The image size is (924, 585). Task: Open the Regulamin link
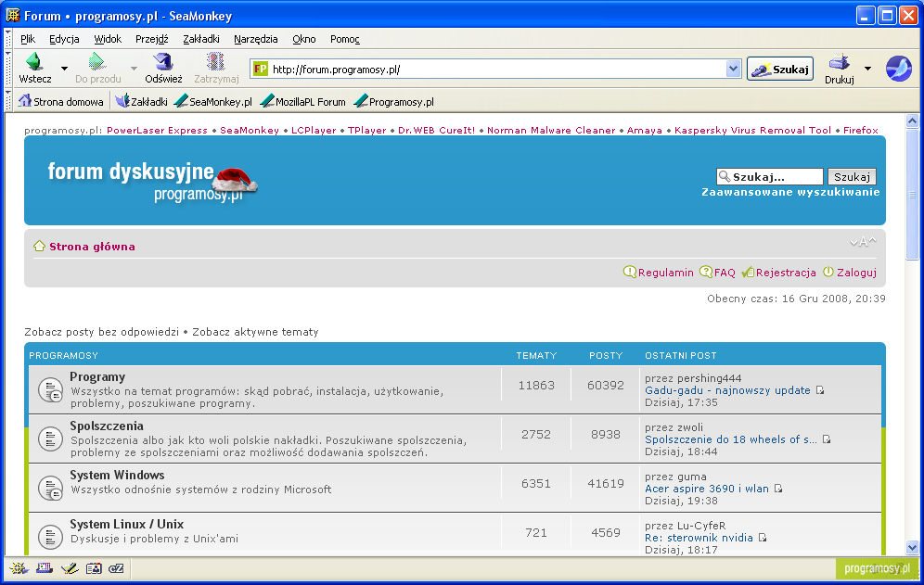(659, 273)
